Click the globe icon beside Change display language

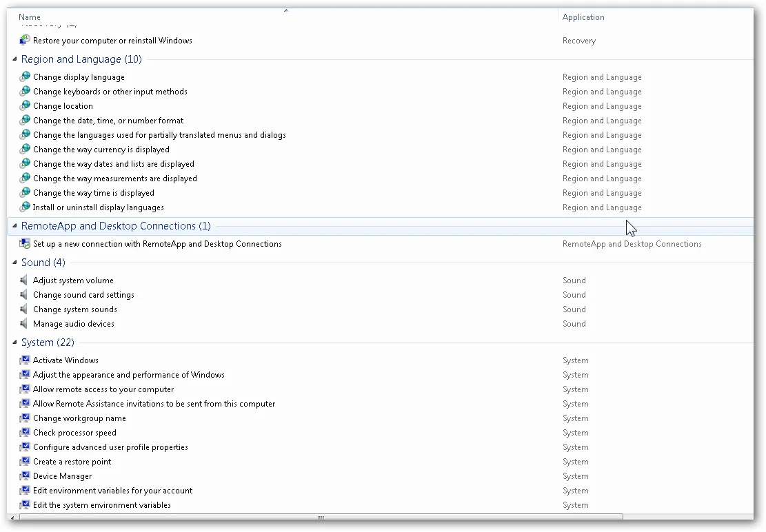(26, 77)
